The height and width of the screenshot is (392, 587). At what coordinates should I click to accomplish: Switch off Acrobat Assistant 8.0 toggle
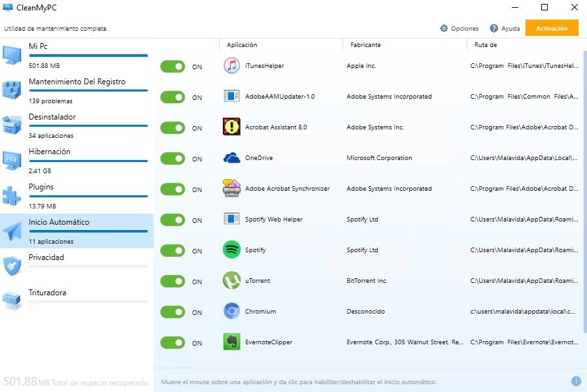coord(173,128)
